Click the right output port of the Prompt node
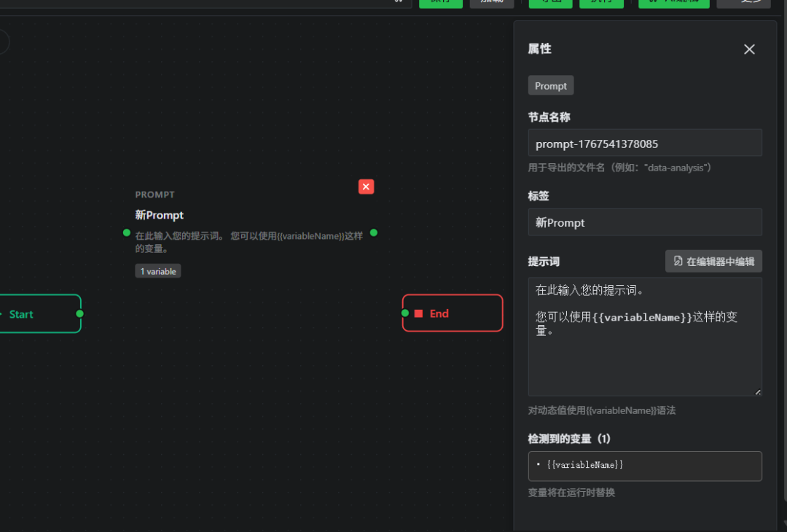 click(373, 233)
